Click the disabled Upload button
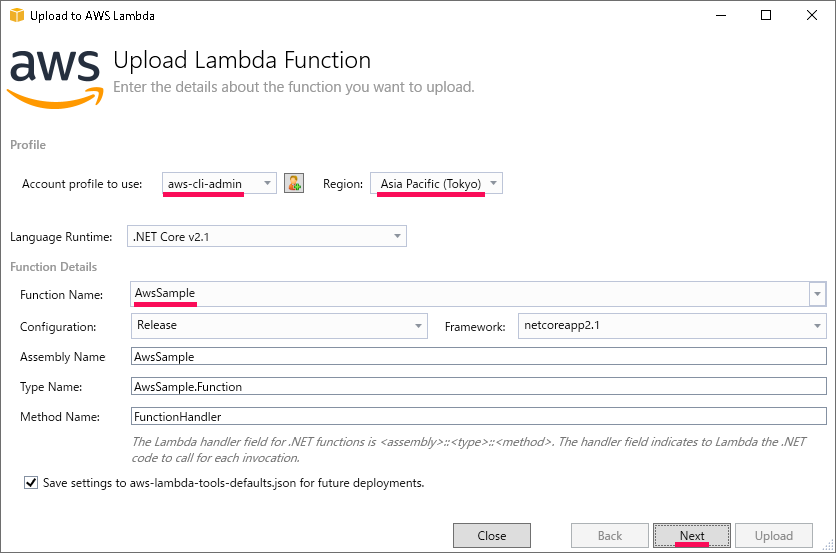The height and width of the screenshot is (553, 836). [774, 535]
